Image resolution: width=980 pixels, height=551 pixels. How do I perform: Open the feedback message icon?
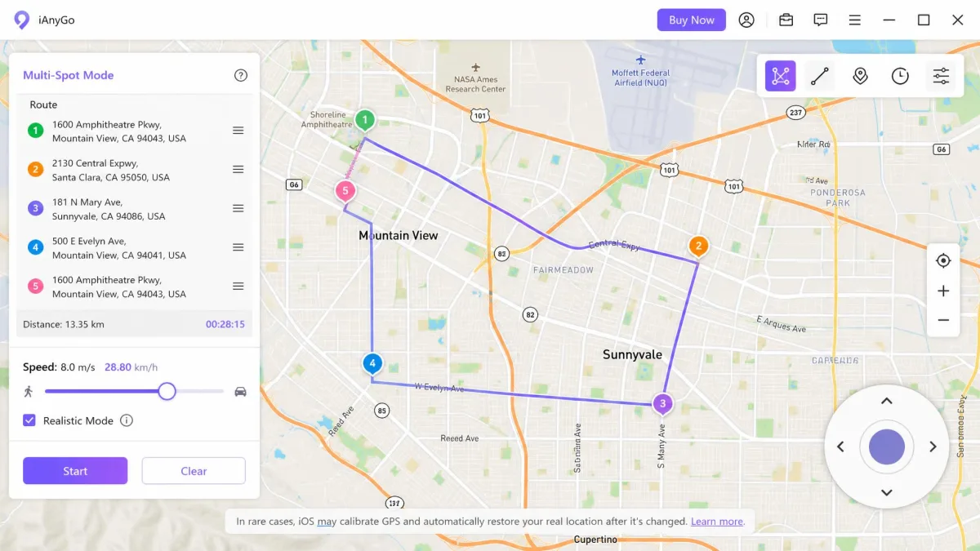coord(821,20)
